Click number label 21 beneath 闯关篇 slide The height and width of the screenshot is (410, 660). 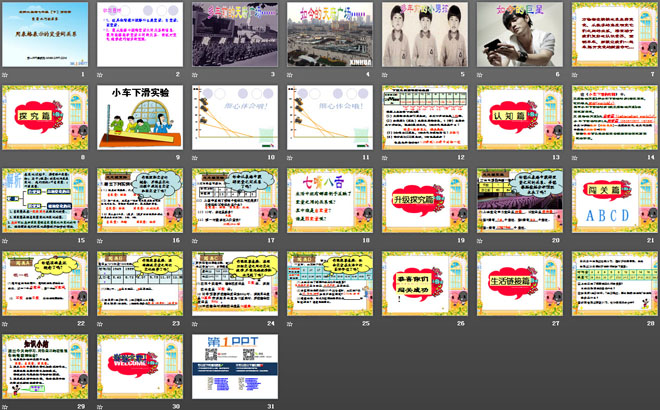click(651, 240)
